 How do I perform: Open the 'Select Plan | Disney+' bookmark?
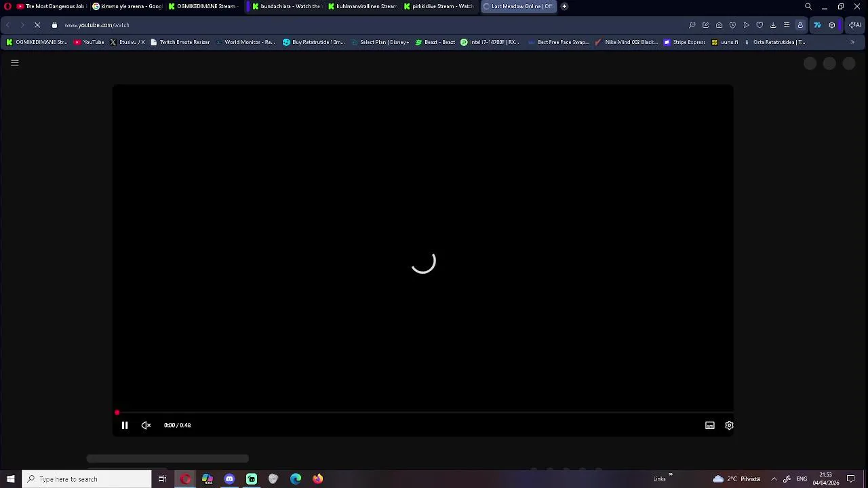tap(380, 42)
